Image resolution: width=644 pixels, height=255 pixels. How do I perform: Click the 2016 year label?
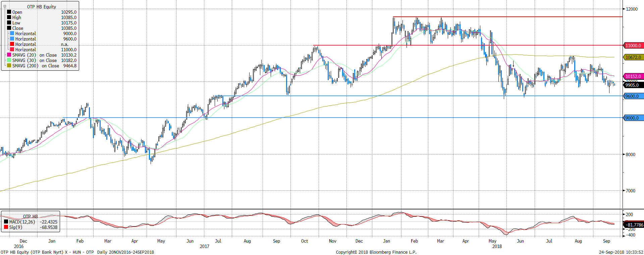[19, 246]
